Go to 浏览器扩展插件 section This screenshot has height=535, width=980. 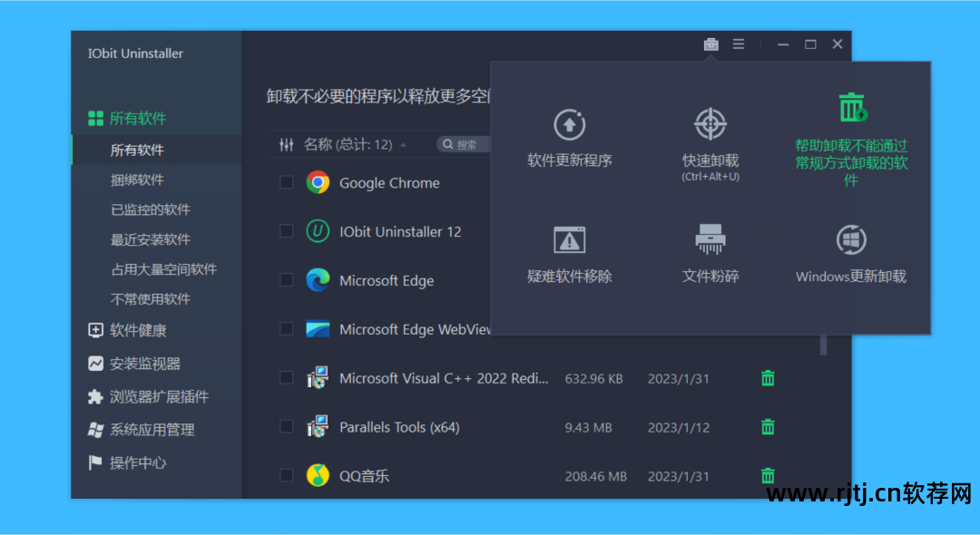click(148, 396)
